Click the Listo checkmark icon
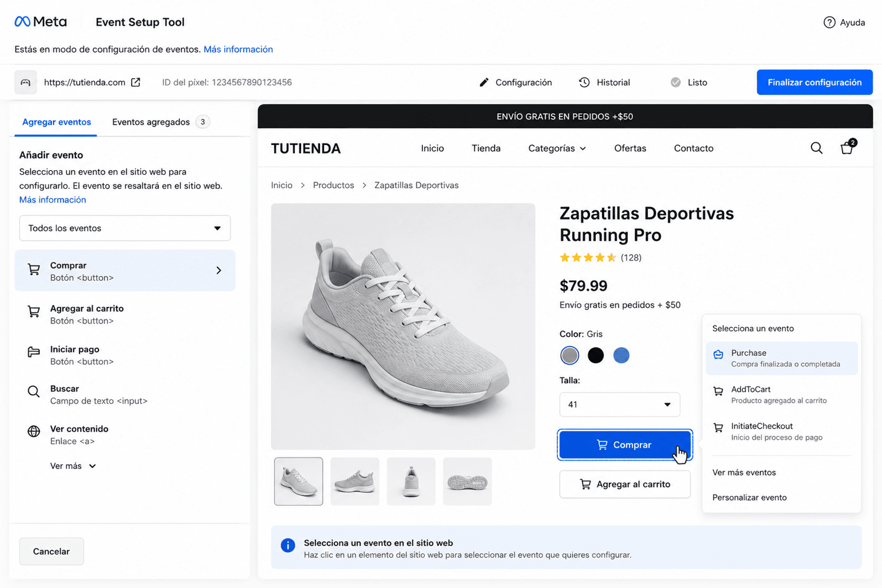Image resolution: width=882 pixels, height=588 pixels. coord(675,82)
